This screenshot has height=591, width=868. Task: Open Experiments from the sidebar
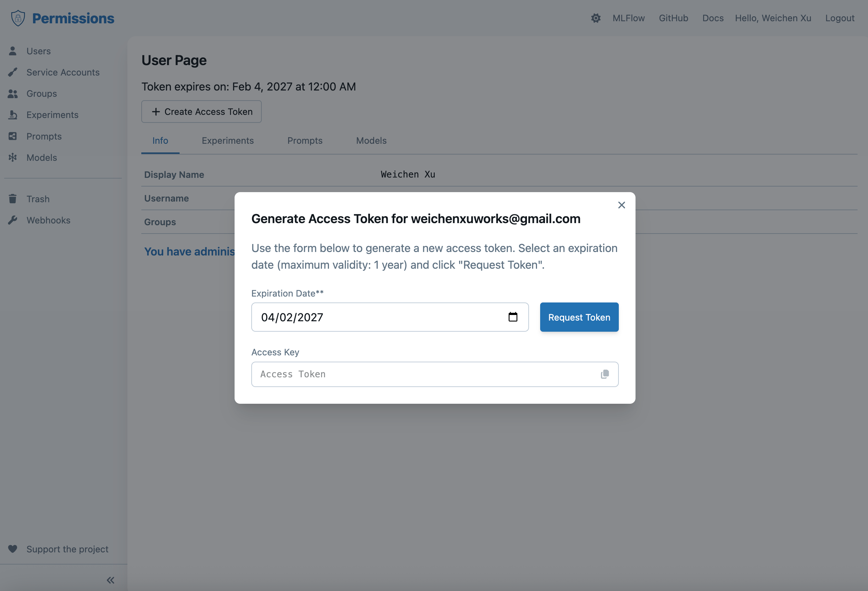click(x=52, y=115)
